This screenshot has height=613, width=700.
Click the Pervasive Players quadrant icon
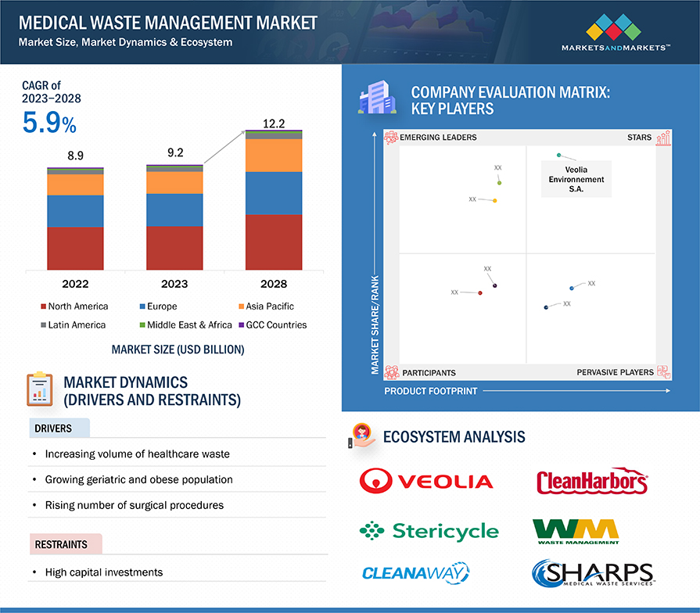coord(663,372)
